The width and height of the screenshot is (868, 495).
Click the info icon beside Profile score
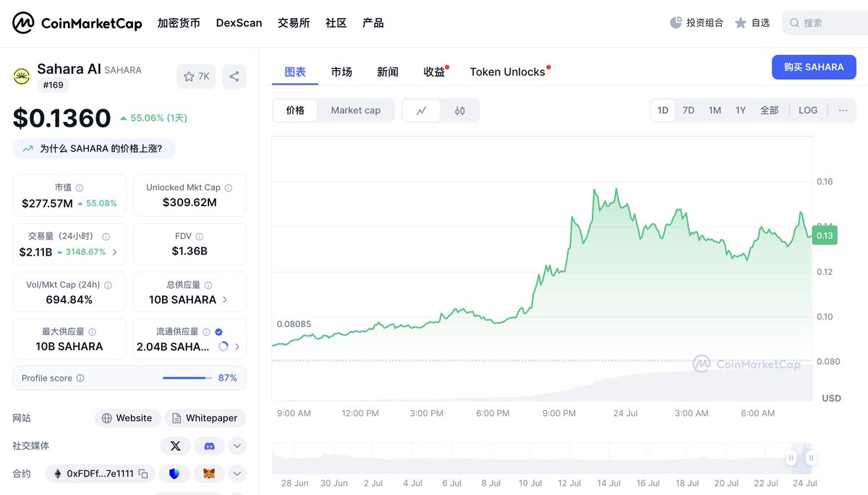tap(80, 378)
